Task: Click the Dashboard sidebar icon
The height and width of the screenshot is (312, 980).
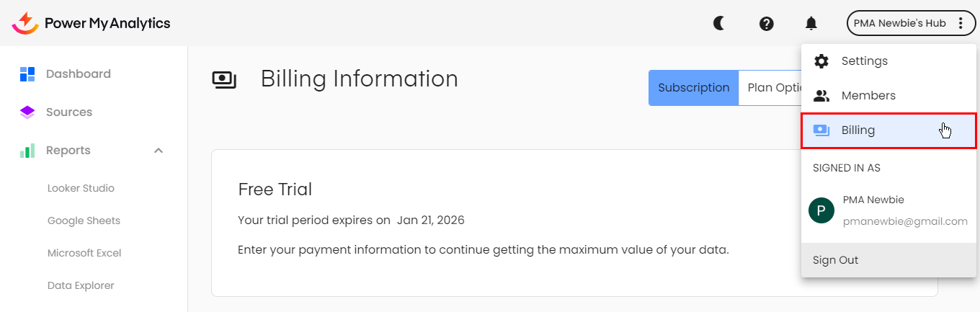Action: [27, 73]
